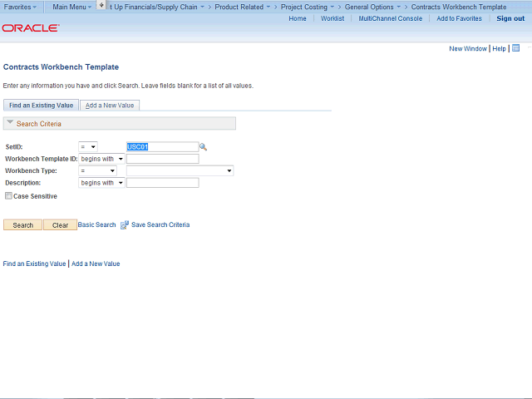Viewport: 532px width, 399px height.
Task: Open the Workbench Type operator dropdown
Action: [x=97, y=170]
